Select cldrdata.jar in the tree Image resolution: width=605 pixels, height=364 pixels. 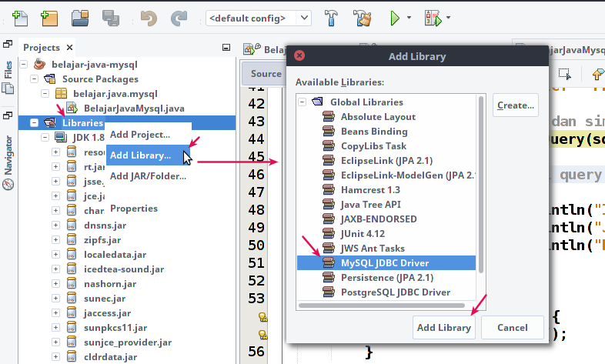pos(110,357)
